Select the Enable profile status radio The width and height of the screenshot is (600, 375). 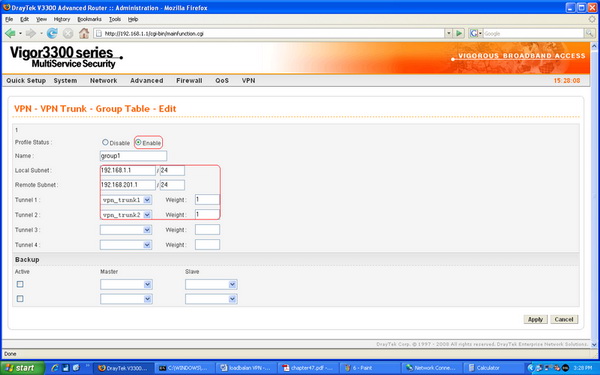138,142
